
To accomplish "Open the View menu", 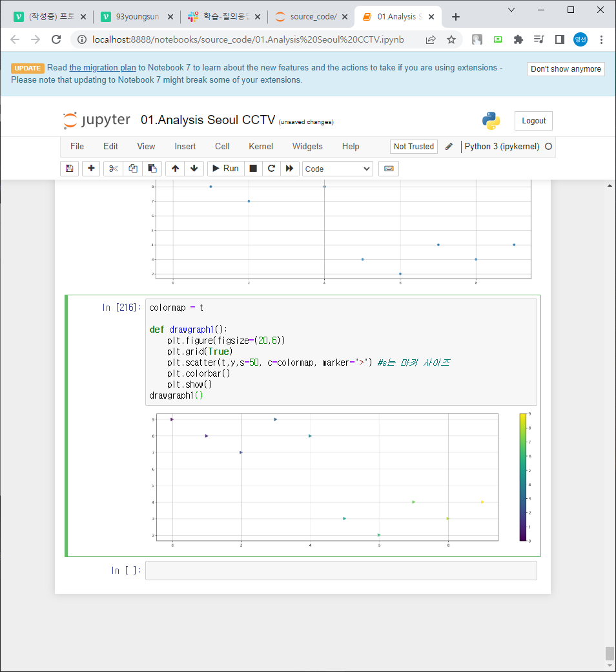I will click(146, 147).
